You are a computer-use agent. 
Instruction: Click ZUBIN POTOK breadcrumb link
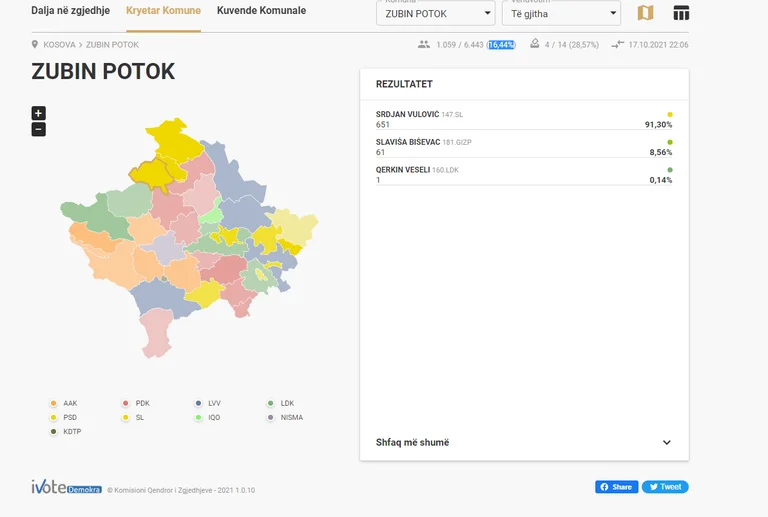click(112, 45)
